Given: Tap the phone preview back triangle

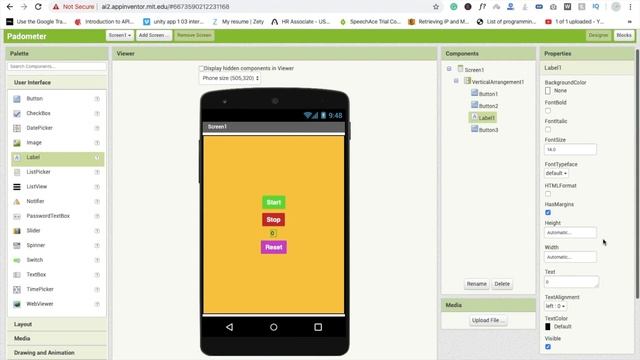Looking at the screenshot, I should click(229, 327).
